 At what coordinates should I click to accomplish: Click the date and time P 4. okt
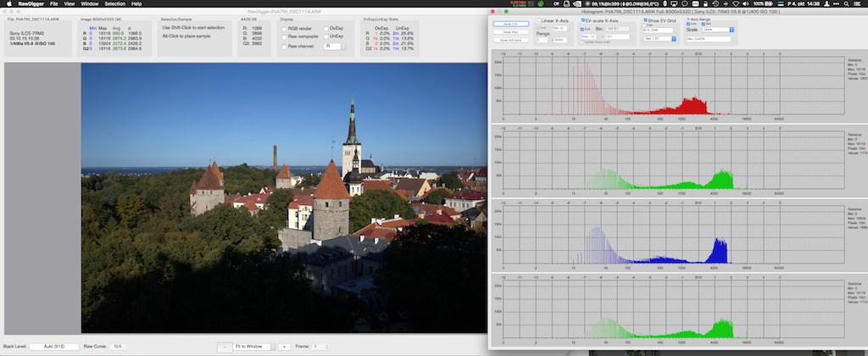804,3
